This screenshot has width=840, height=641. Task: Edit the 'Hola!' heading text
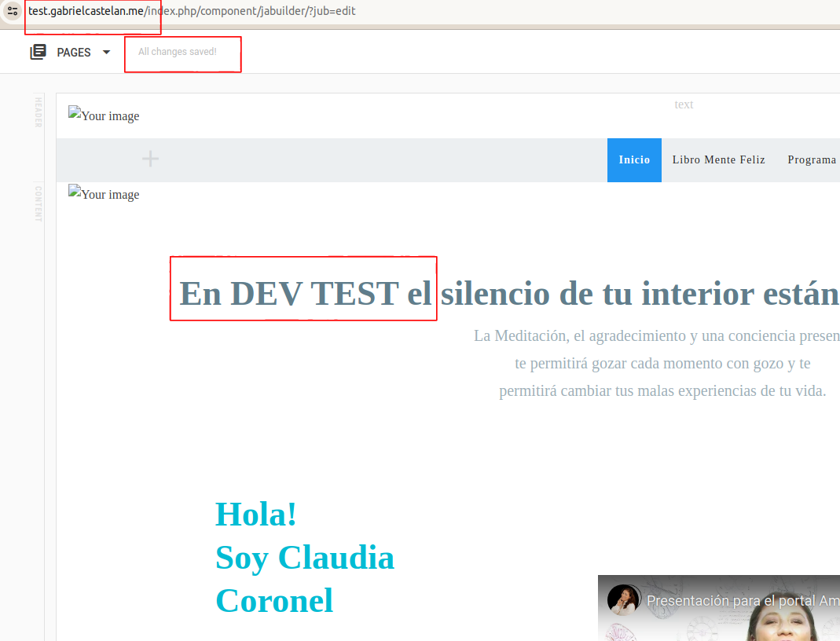coord(256,515)
